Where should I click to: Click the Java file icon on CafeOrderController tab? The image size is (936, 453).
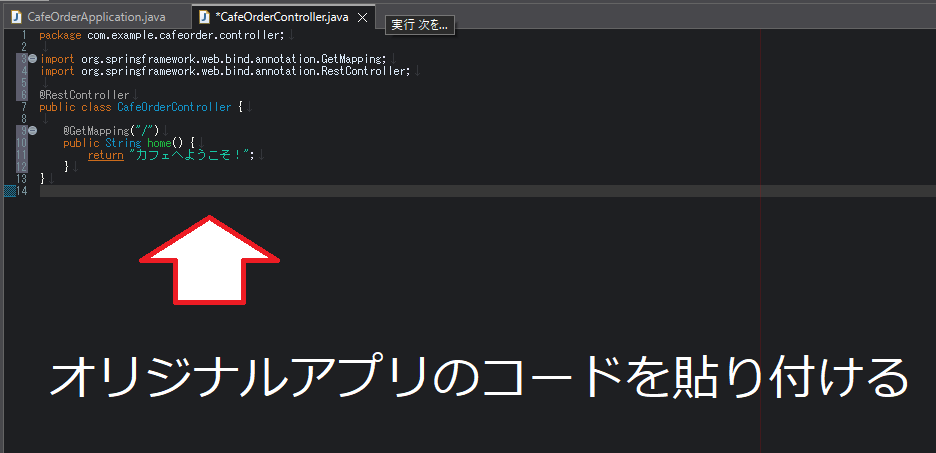[x=204, y=17]
